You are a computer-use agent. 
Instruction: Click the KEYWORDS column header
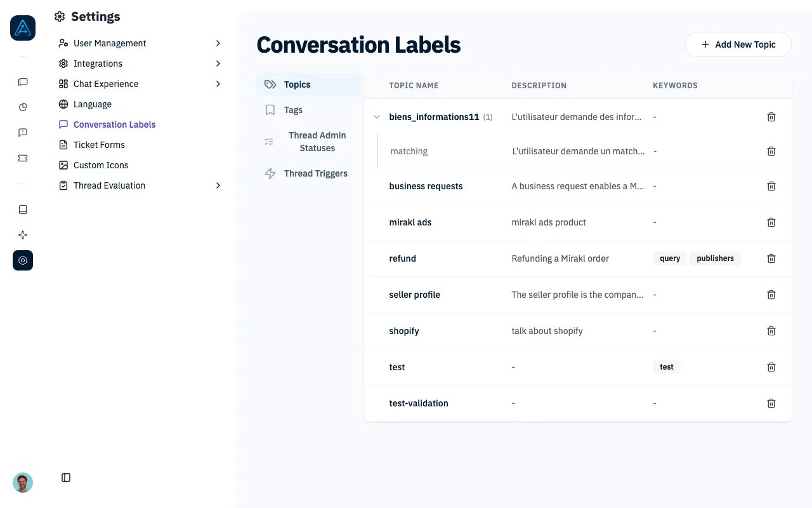(x=675, y=86)
